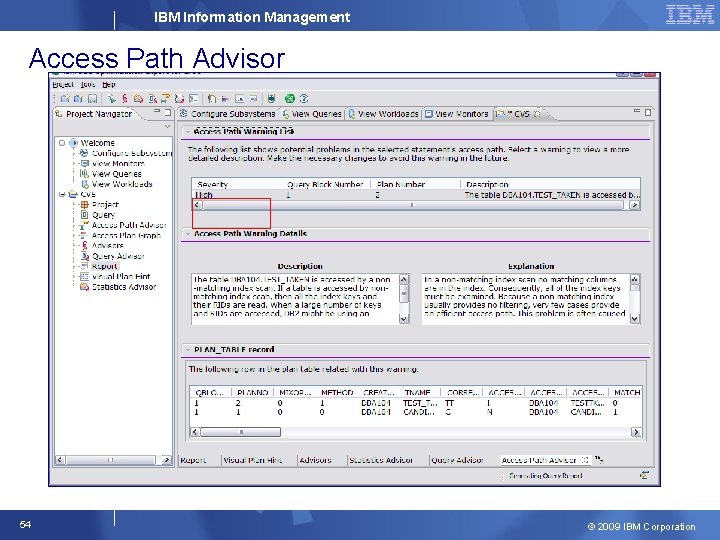The height and width of the screenshot is (540, 720).
Task: Collapse the Access Path Warning List section
Action: 188,132
